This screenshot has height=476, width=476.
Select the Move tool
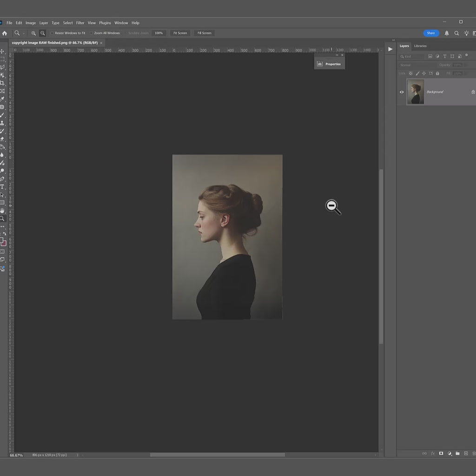point(2,52)
